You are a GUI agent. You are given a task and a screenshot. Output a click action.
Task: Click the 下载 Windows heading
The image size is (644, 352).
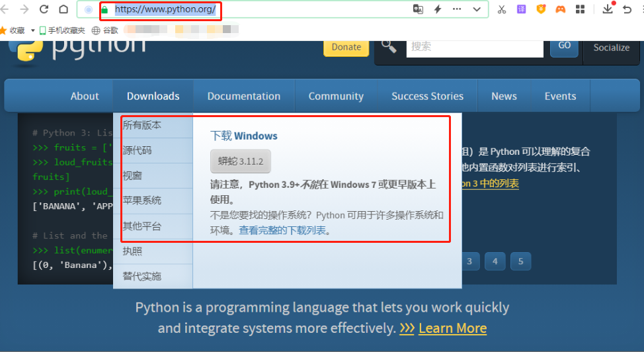click(x=244, y=136)
